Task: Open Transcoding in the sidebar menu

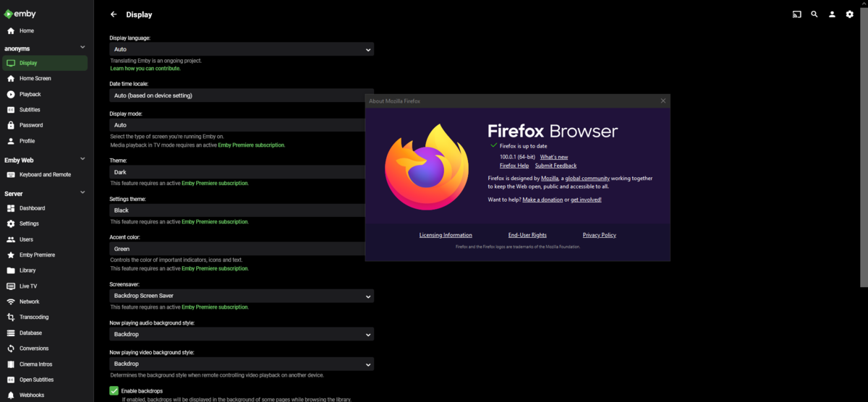Action: coord(45,317)
